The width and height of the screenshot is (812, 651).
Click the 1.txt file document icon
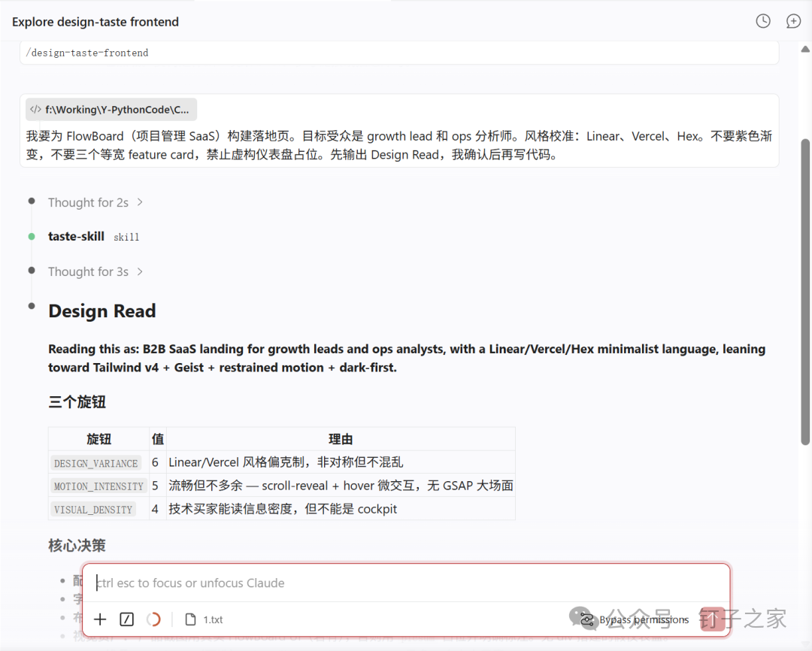[x=190, y=619]
